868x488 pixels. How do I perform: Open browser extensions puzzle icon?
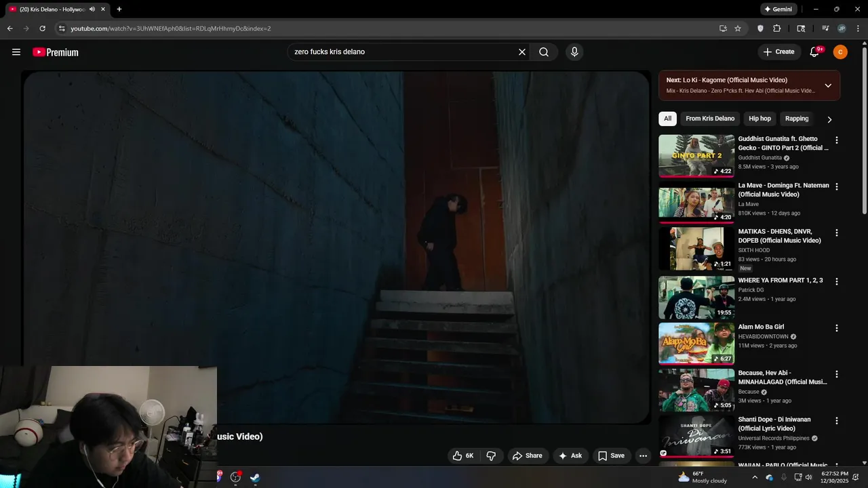coord(777,28)
